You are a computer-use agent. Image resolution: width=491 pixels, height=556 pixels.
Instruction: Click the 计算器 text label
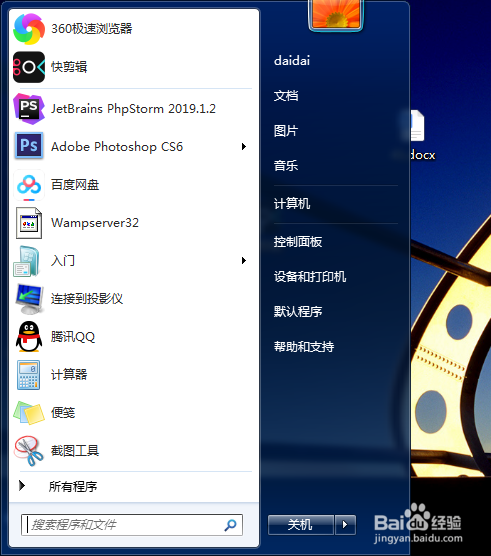coord(69,374)
